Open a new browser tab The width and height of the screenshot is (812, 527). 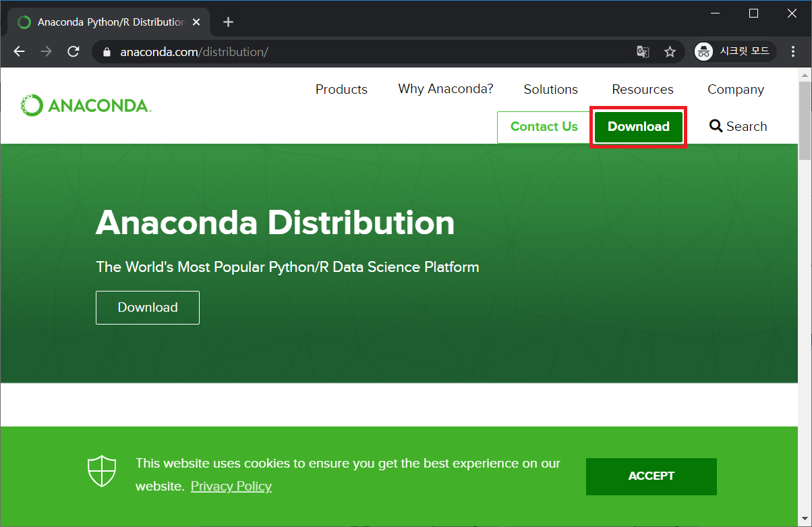tap(228, 22)
